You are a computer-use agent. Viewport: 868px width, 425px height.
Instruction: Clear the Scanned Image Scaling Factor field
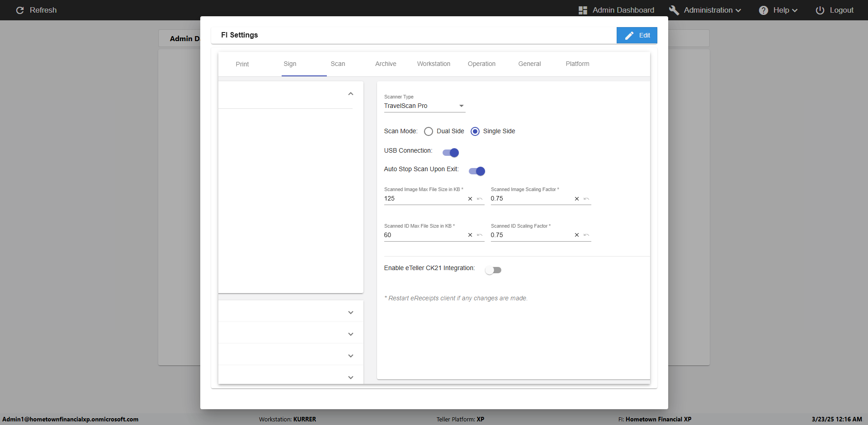576,199
